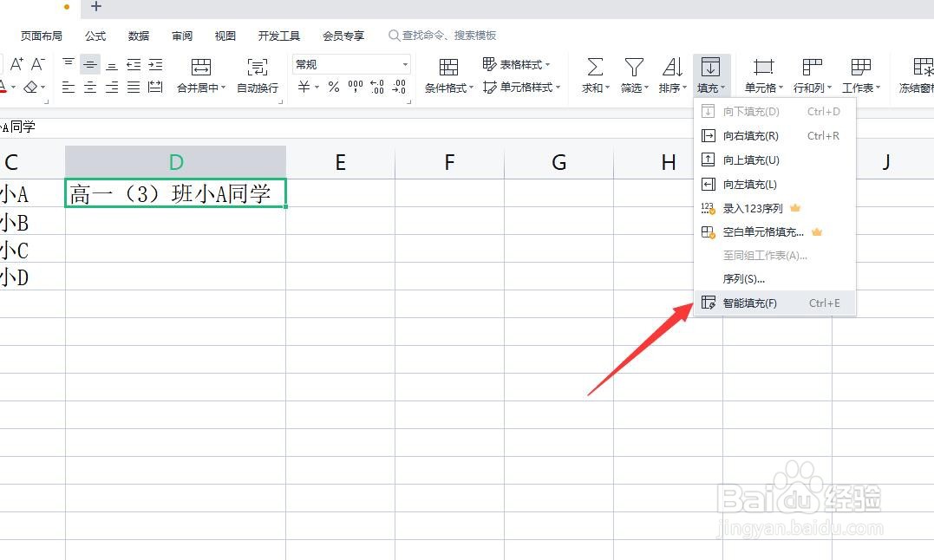Decrease indent icon
This screenshot has height=560, width=934.
(134, 64)
